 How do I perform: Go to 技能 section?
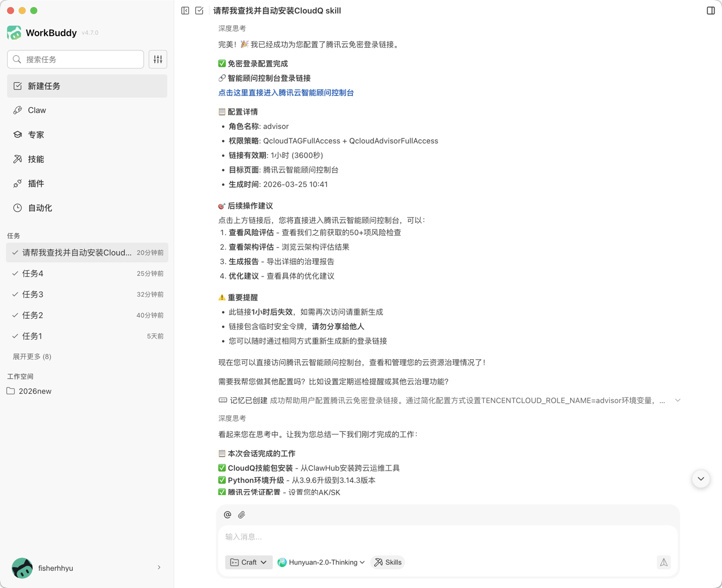tap(87, 159)
